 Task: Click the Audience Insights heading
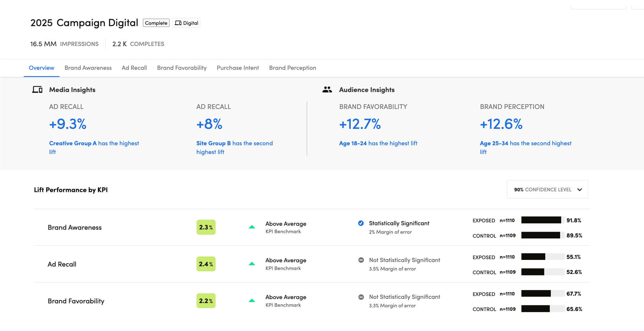click(367, 89)
